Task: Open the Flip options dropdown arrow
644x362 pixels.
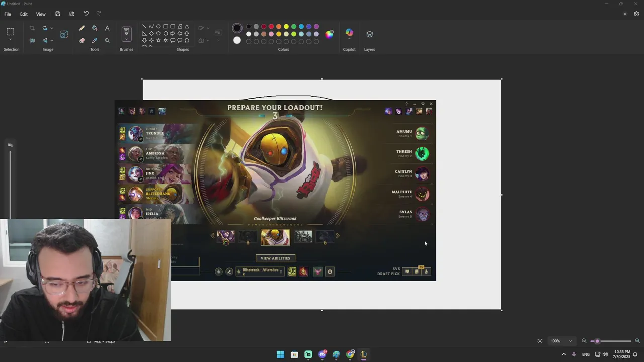Action: 52,40
